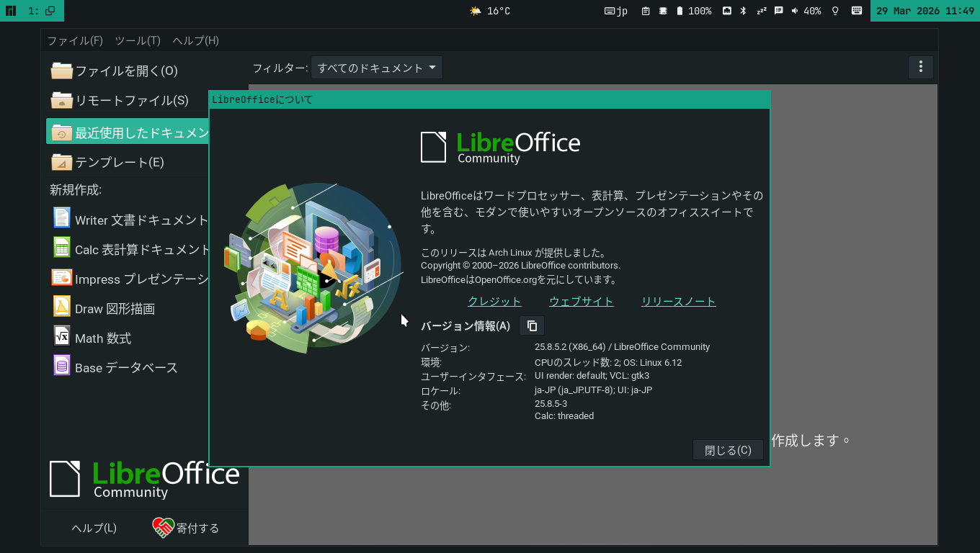Click the lightbulb tray icon

click(x=836, y=11)
